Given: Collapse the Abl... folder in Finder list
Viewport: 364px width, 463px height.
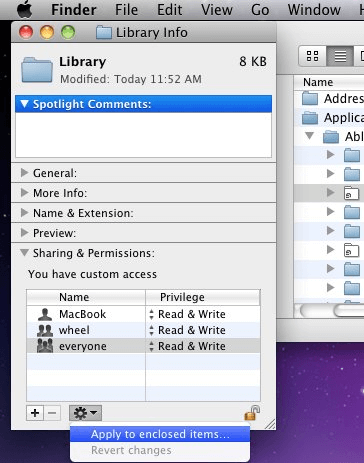Looking at the screenshot, I should pos(310,136).
